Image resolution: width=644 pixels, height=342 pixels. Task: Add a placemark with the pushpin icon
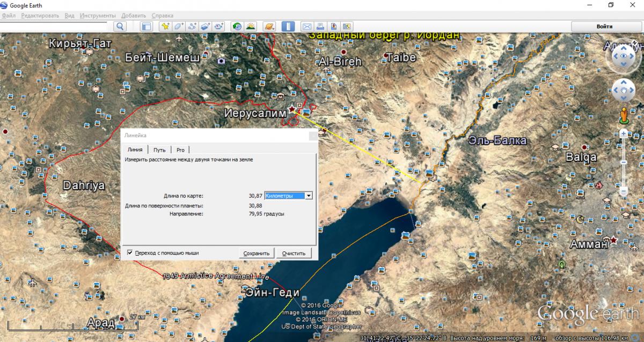tap(165, 26)
